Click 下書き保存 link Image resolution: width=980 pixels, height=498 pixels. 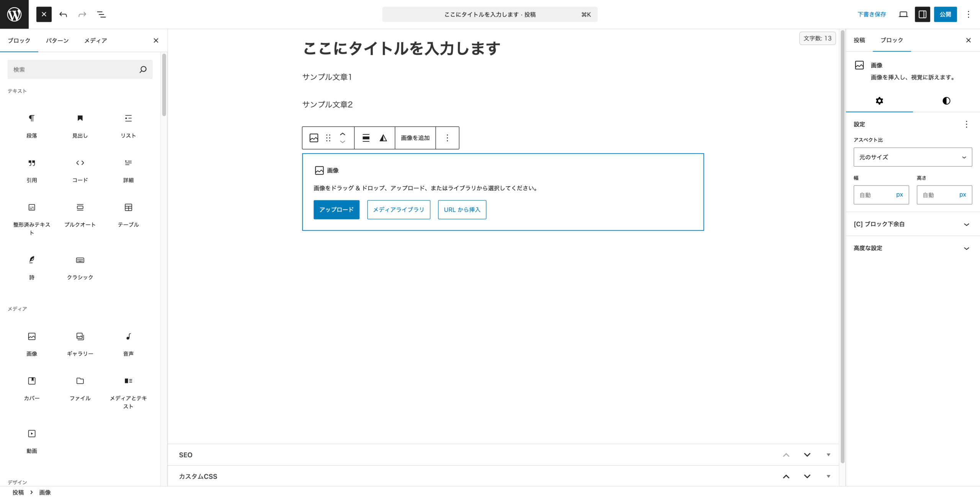coord(872,15)
